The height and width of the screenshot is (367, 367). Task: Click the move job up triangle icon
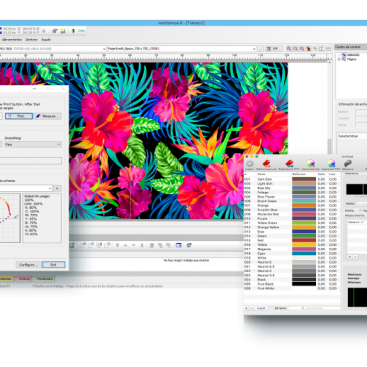point(126,245)
